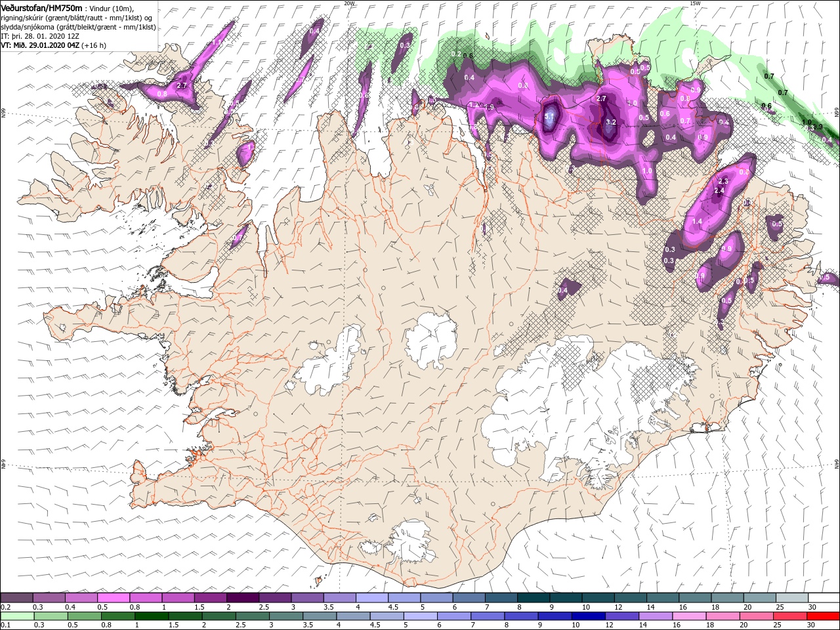Viewport: 840px width, 630px height.
Task: Select snow legend swatch between 3 and 3.5
Action: [306, 597]
